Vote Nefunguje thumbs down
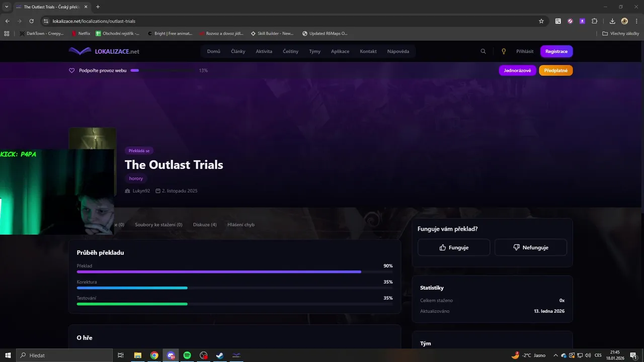The width and height of the screenshot is (644, 362). 531,247
